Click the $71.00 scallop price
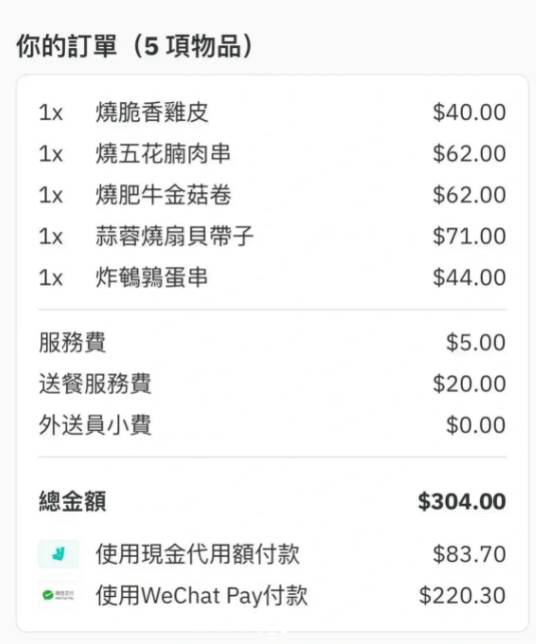 (x=469, y=236)
